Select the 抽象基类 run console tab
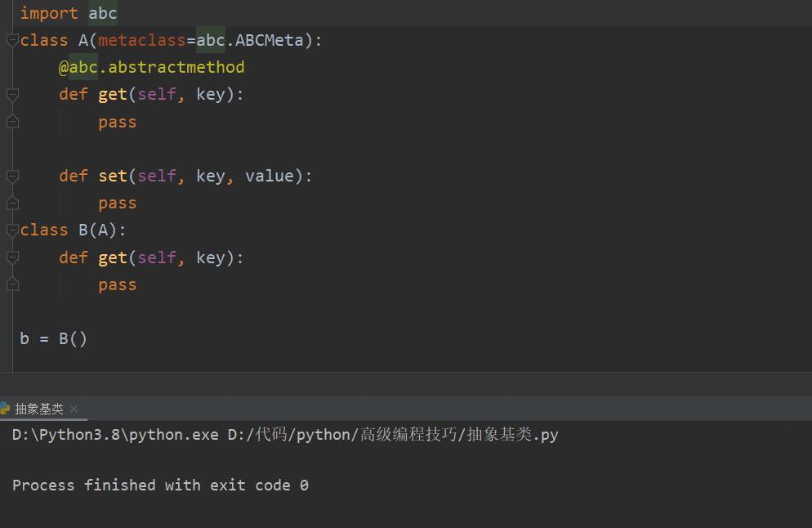Viewport: 812px width, 528px height. click(38, 408)
